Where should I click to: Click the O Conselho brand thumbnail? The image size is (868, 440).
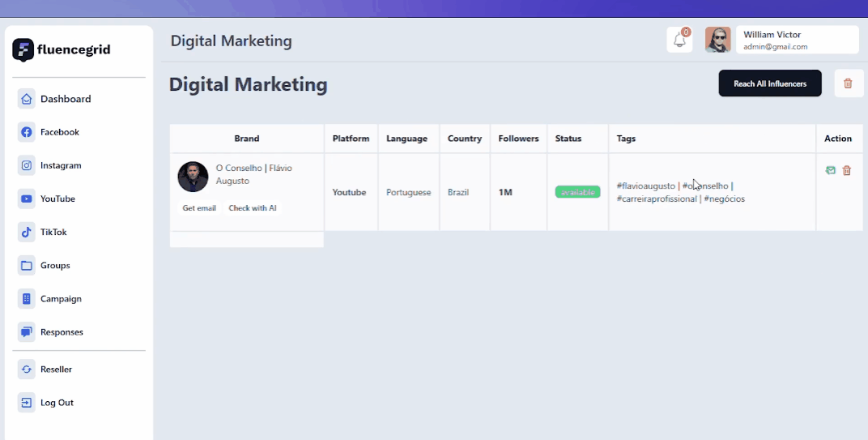pos(193,177)
